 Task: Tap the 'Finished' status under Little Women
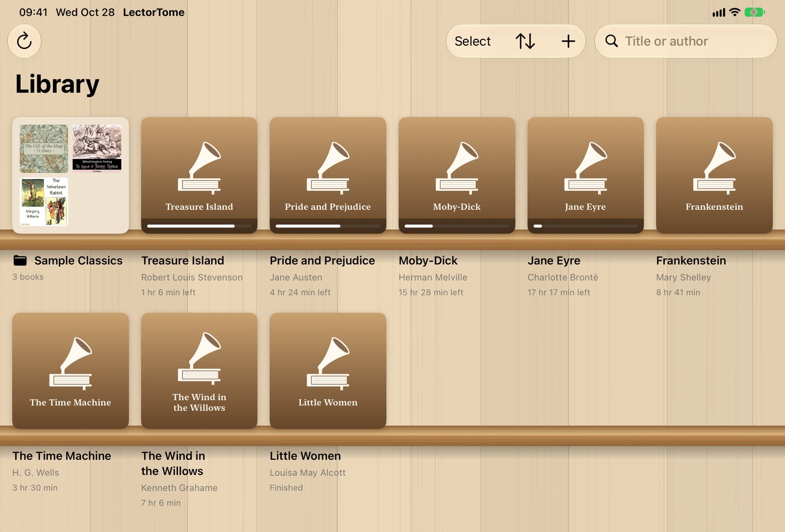point(286,488)
